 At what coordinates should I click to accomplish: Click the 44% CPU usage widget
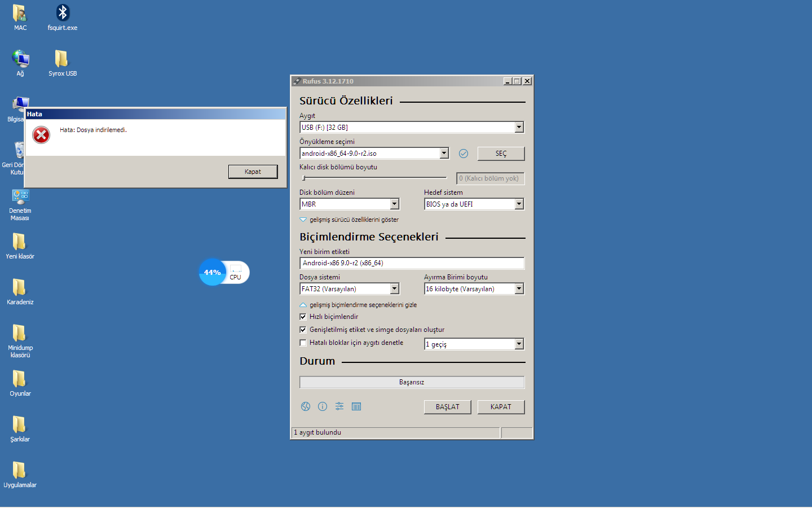click(224, 273)
